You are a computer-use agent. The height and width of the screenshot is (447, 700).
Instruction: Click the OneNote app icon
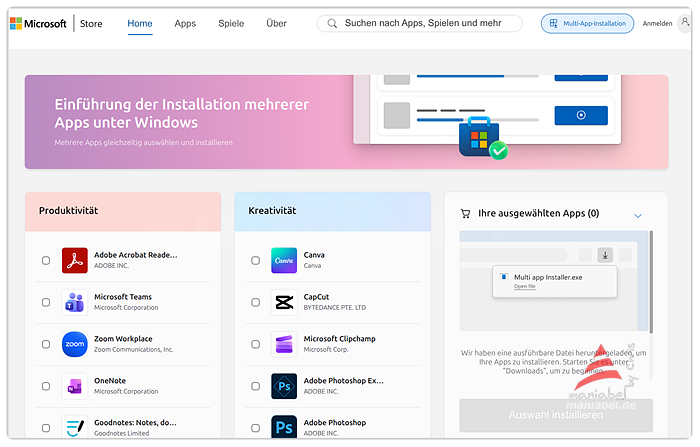75,386
